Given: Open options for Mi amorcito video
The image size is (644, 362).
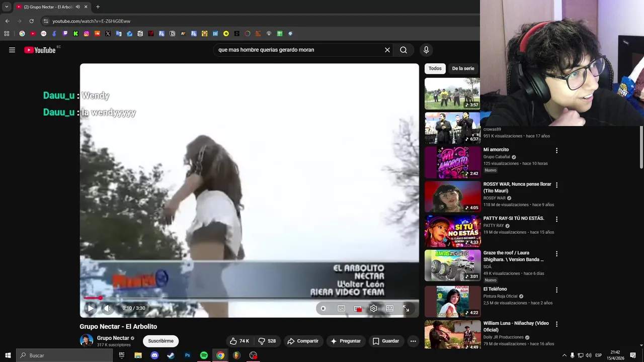Looking at the screenshot, I should [556, 150].
